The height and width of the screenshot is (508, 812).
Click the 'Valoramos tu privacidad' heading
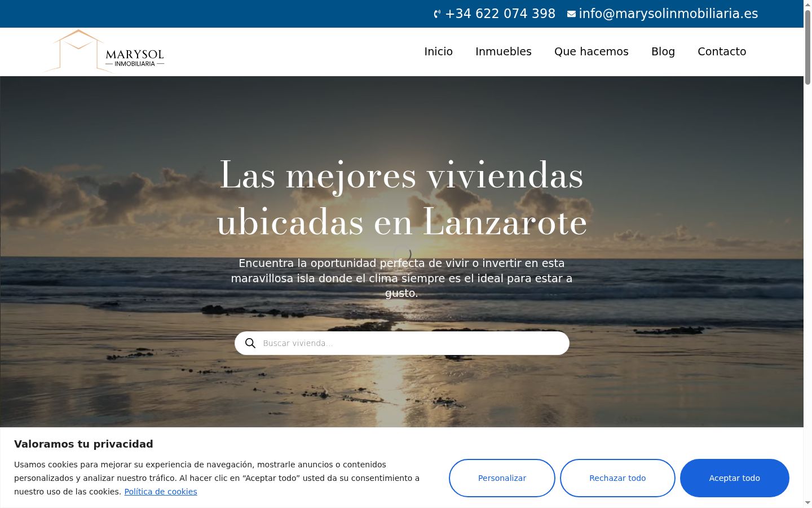(83, 444)
